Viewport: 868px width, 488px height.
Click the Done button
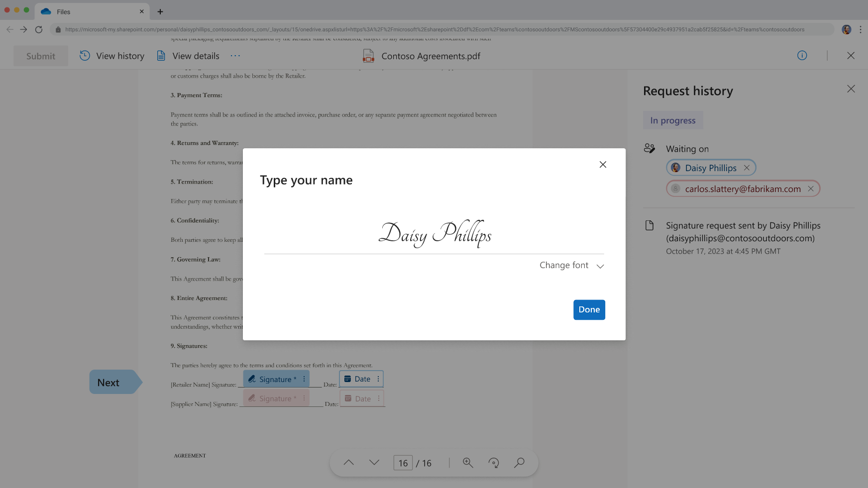tap(589, 309)
